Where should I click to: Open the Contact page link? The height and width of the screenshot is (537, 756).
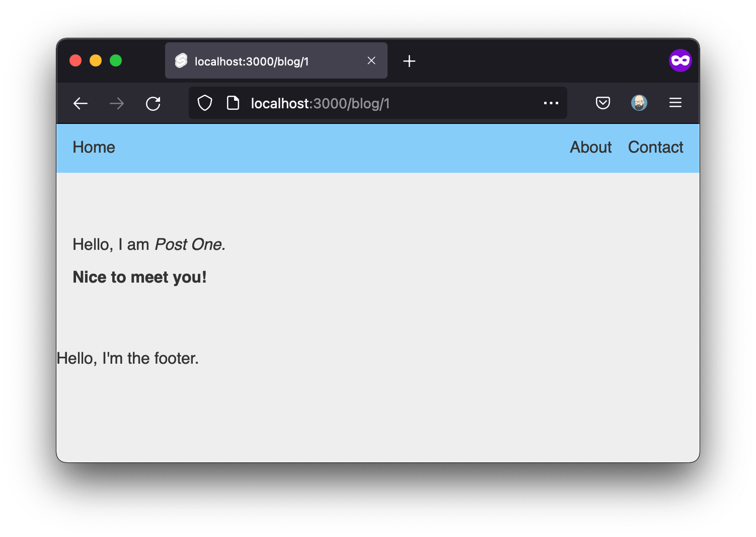click(655, 147)
